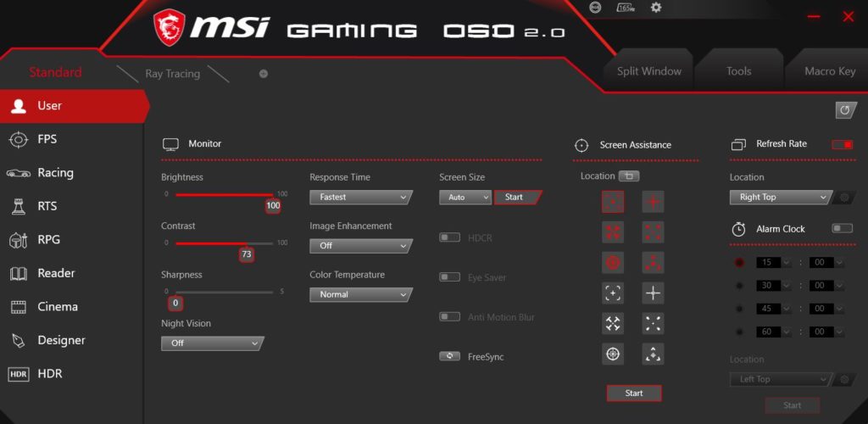Open the Response Time dropdown
Screen dimensions: 868x424
coord(360,197)
